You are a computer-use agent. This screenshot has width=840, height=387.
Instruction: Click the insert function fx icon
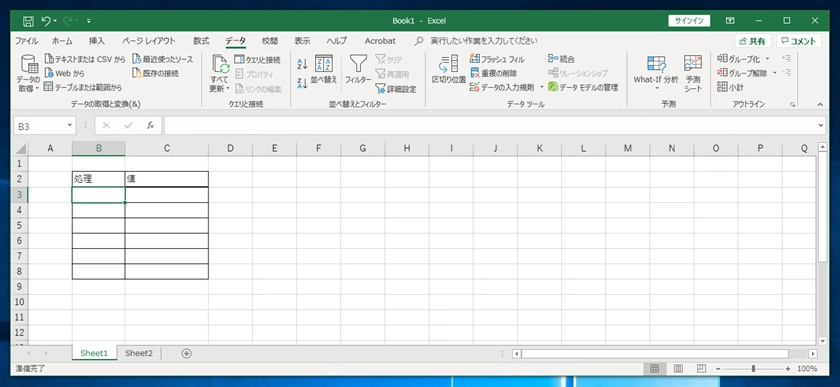[151, 125]
